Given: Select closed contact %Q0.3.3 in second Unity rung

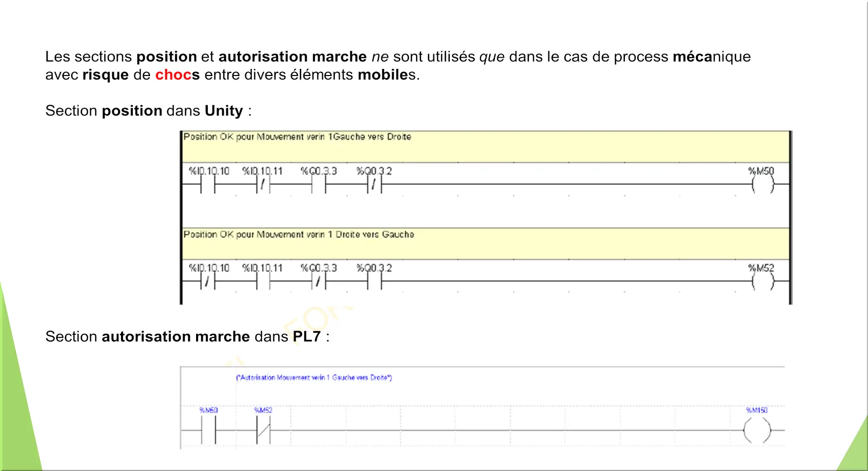Looking at the screenshot, I should pyautogui.click(x=319, y=281).
